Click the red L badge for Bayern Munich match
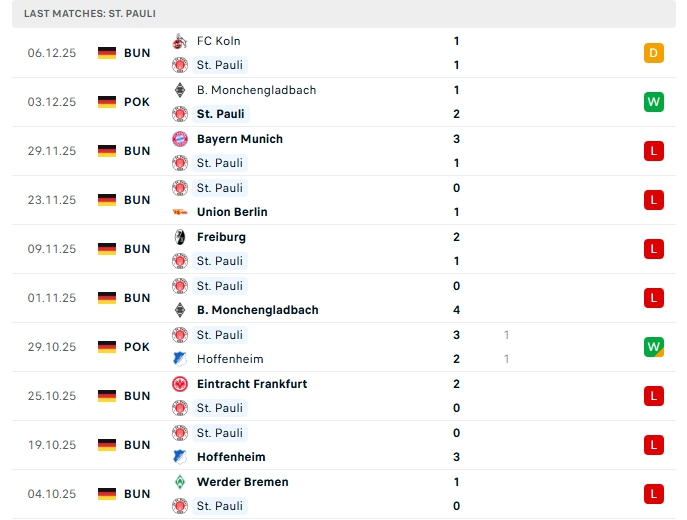 [x=654, y=151]
